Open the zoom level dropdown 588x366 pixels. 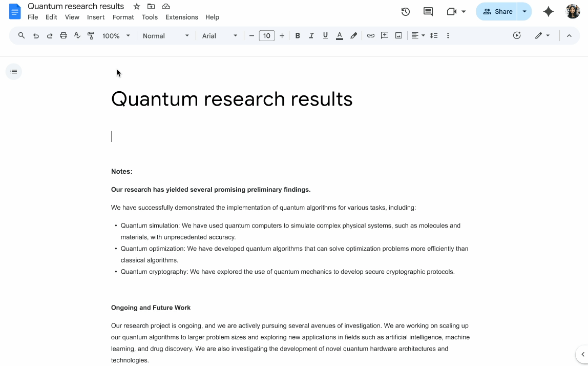(x=116, y=35)
